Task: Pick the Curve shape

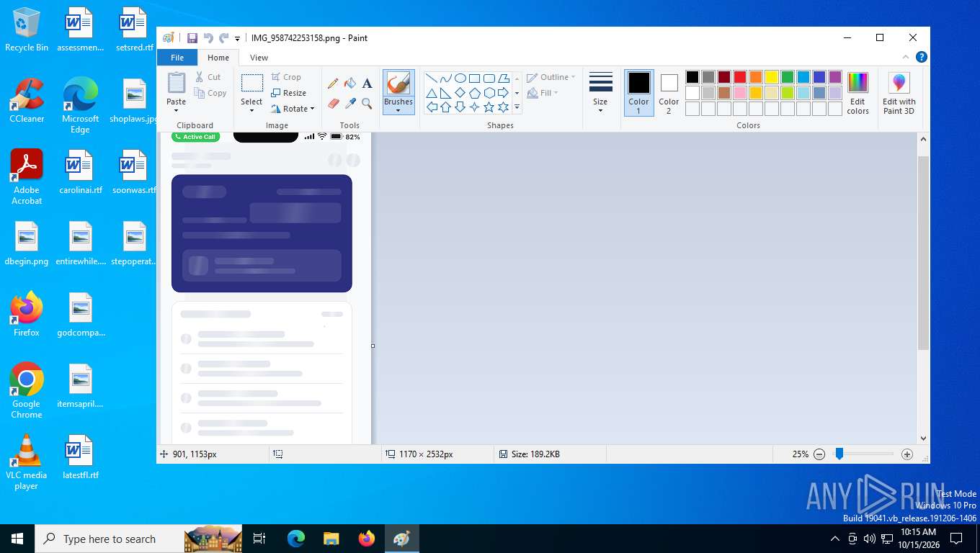Action: 445,78
